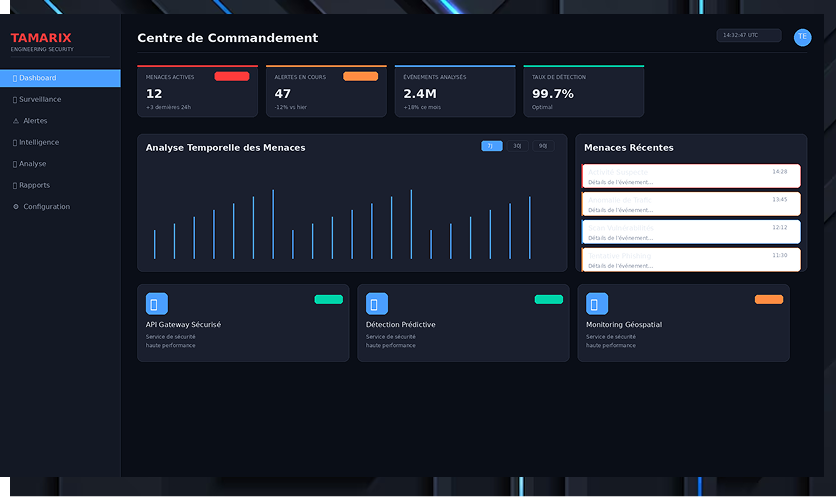
Task: Open the TE user avatar
Action: coord(802,37)
